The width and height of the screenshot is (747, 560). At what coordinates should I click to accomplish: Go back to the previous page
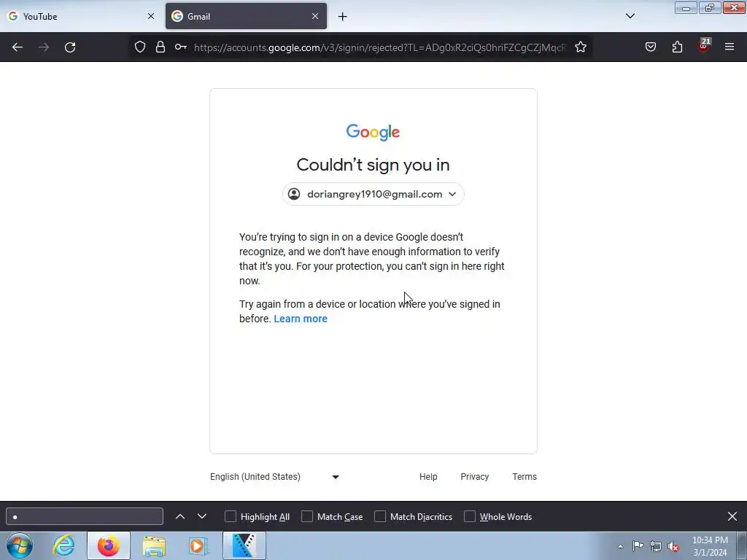click(18, 47)
